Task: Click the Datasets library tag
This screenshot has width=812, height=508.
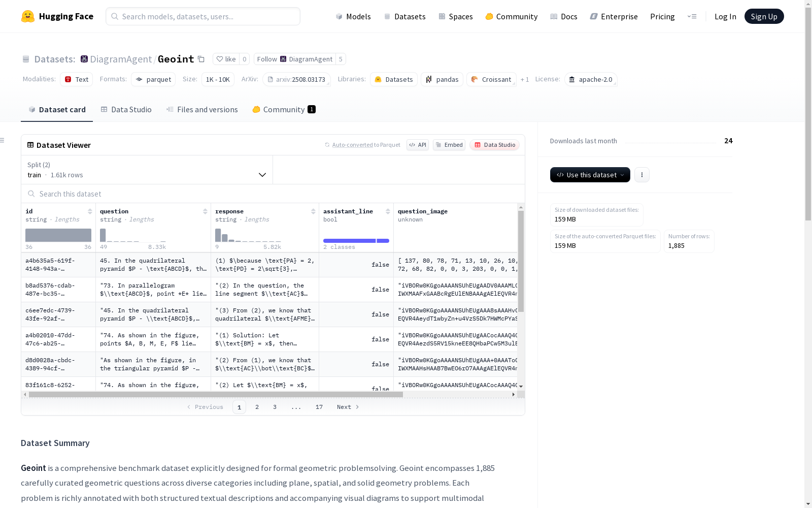Action: click(394, 79)
